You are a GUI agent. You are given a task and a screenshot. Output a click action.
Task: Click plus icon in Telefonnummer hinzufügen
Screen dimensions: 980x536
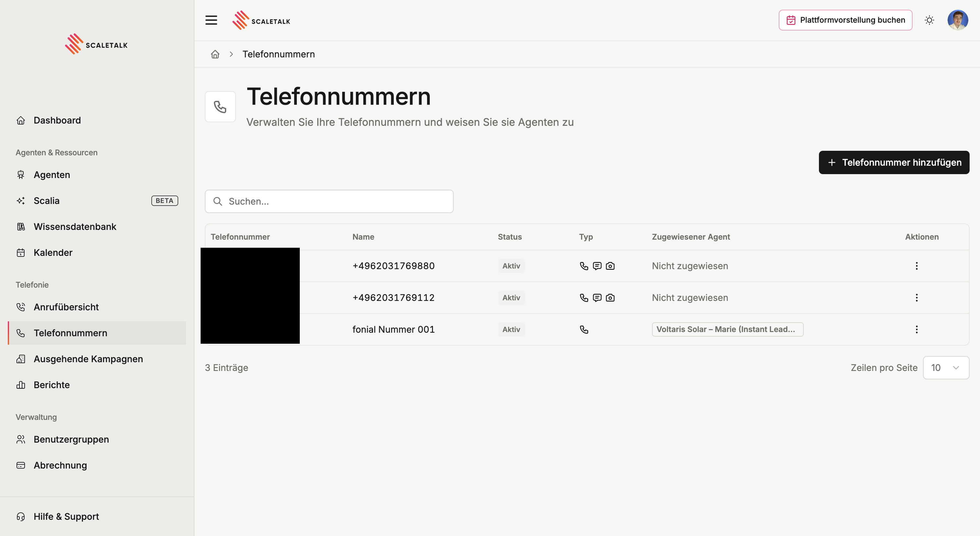tap(832, 162)
